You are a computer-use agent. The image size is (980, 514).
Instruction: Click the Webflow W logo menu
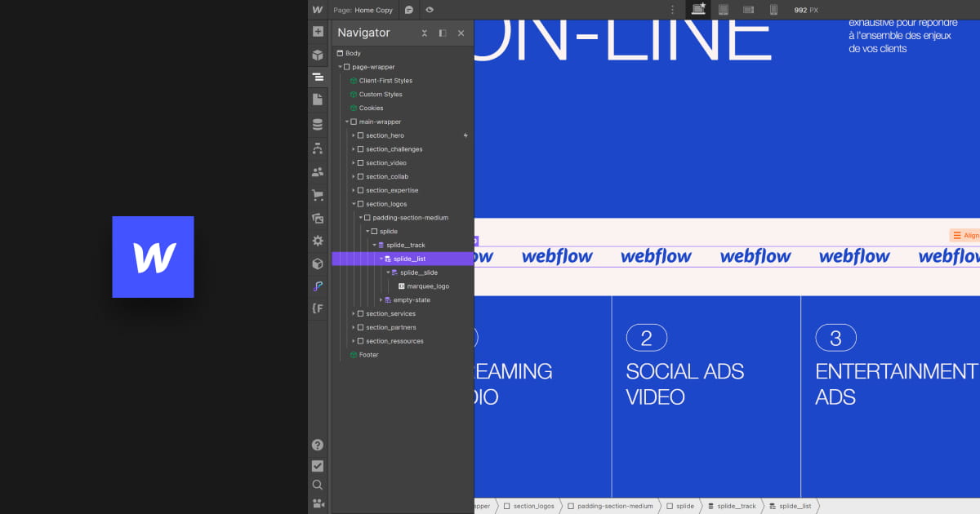tap(318, 10)
